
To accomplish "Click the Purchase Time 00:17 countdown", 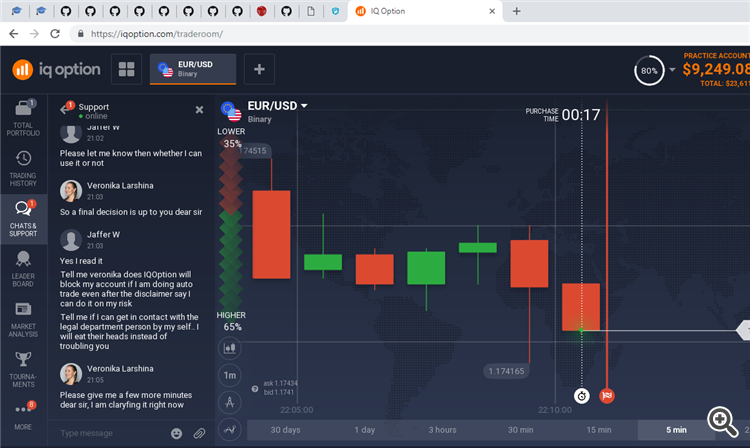I will (562, 115).
